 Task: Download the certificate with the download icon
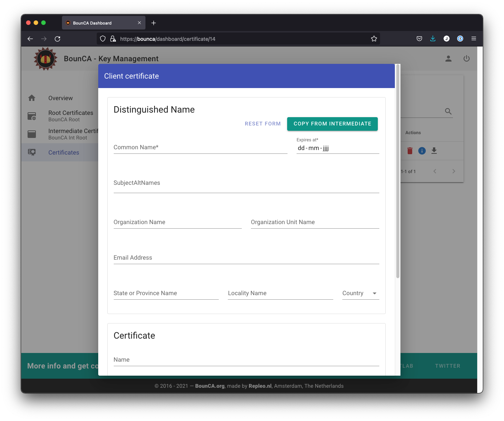[x=434, y=150]
